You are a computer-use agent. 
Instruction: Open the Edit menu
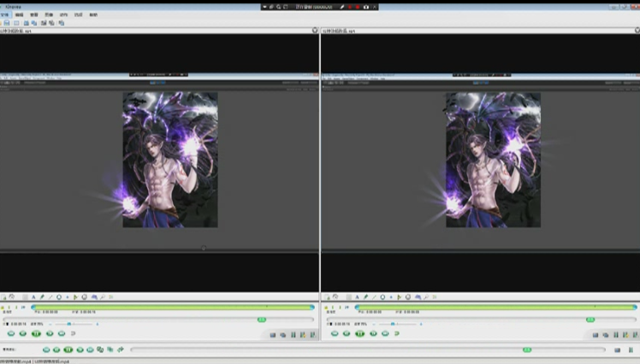[19, 15]
